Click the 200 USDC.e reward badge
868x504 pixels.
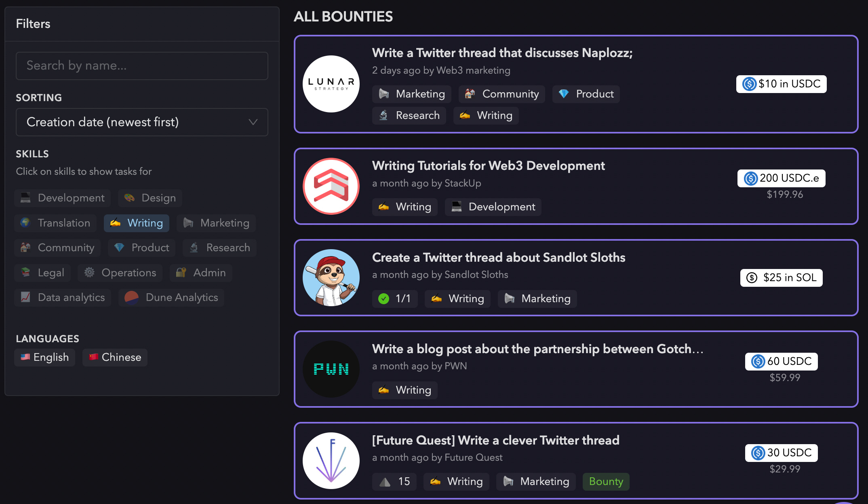[781, 178]
